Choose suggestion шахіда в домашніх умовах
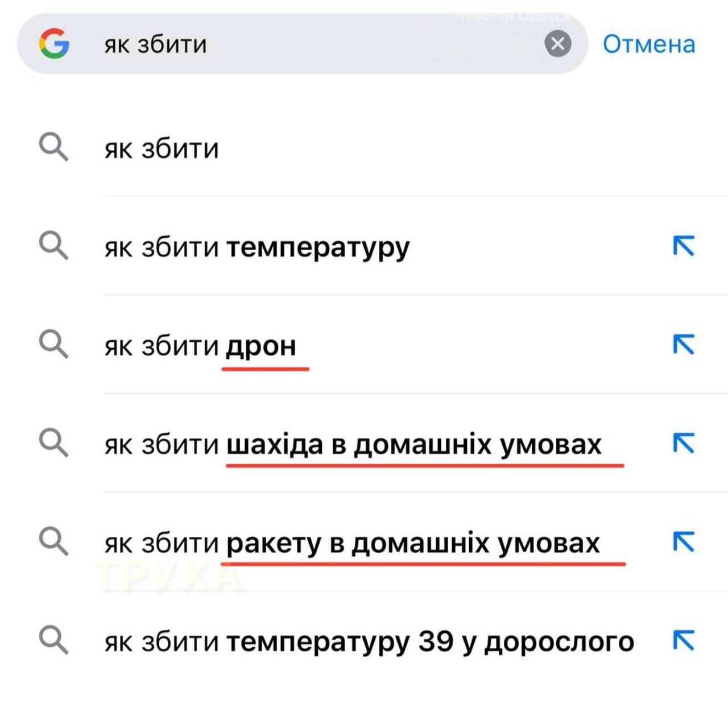 click(353, 444)
